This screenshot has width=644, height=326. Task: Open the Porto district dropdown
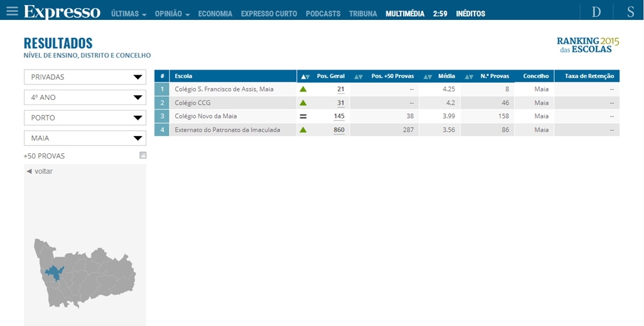tap(85, 118)
